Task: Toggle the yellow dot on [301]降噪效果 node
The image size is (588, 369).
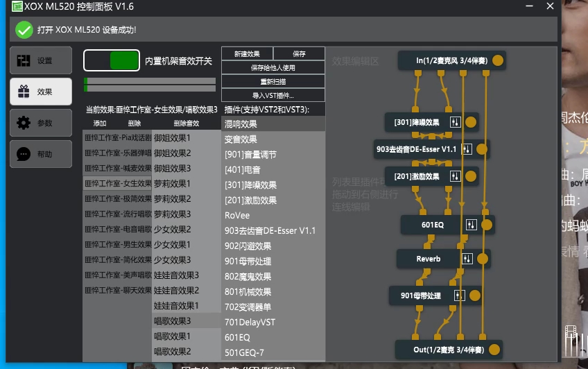Action: (471, 122)
